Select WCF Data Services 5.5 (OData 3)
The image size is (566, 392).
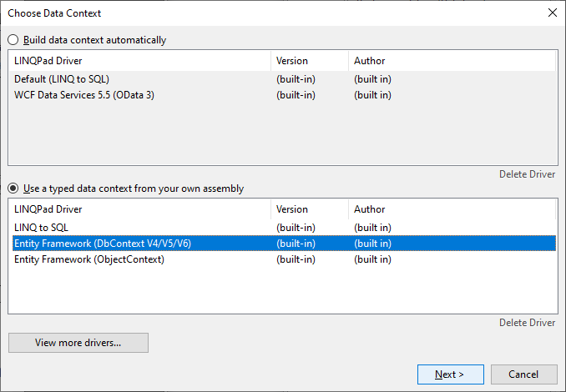tap(84, 95)
